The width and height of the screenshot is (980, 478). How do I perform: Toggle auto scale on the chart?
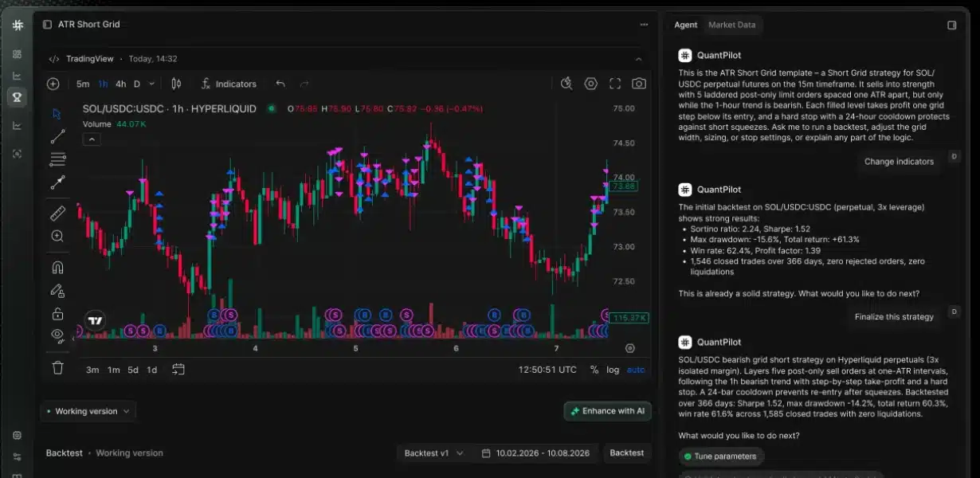636,370
